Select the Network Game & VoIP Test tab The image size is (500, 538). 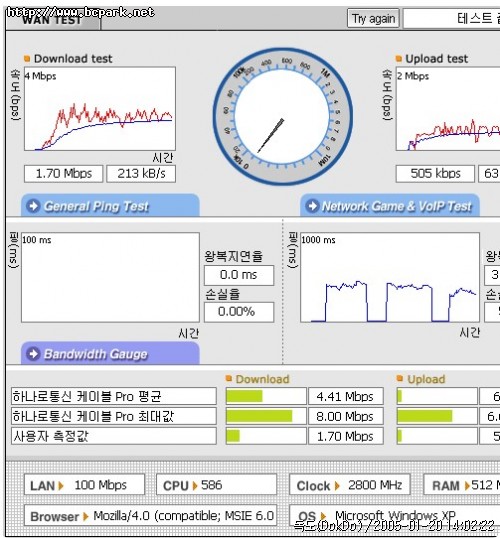(x=390, y=206)
